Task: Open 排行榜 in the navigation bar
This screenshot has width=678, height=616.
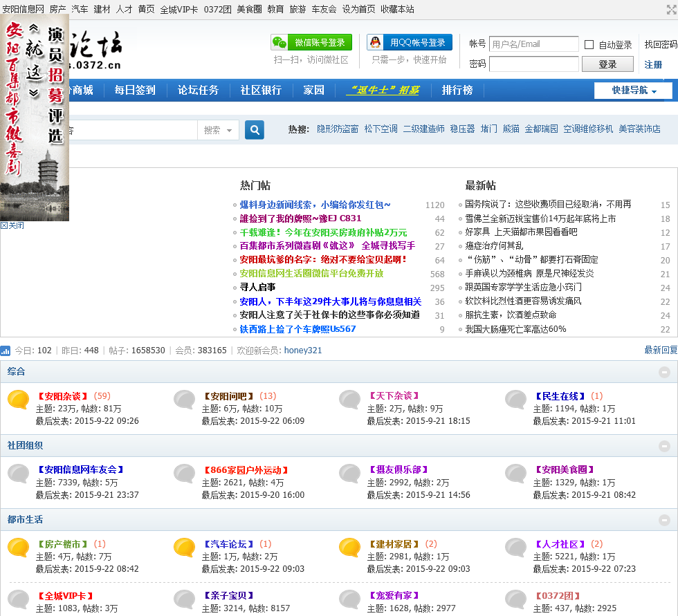Action: click(457, 90)
